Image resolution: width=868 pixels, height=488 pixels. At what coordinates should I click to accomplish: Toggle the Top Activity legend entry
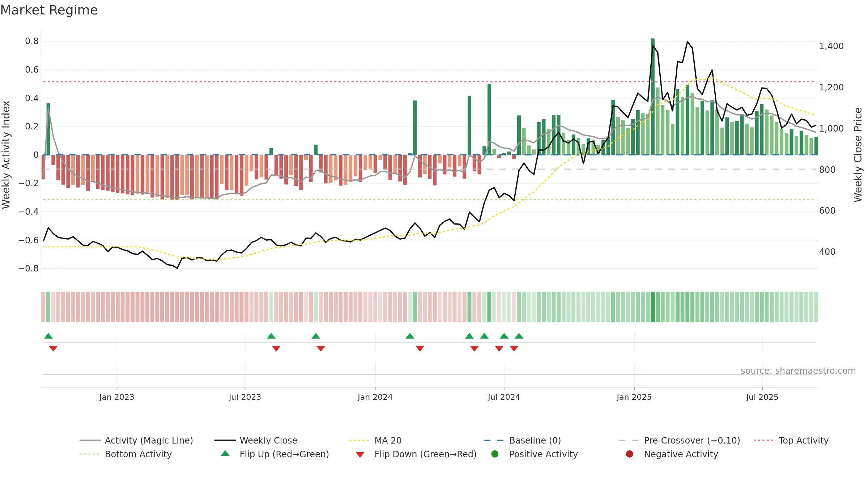coord(791,440)
